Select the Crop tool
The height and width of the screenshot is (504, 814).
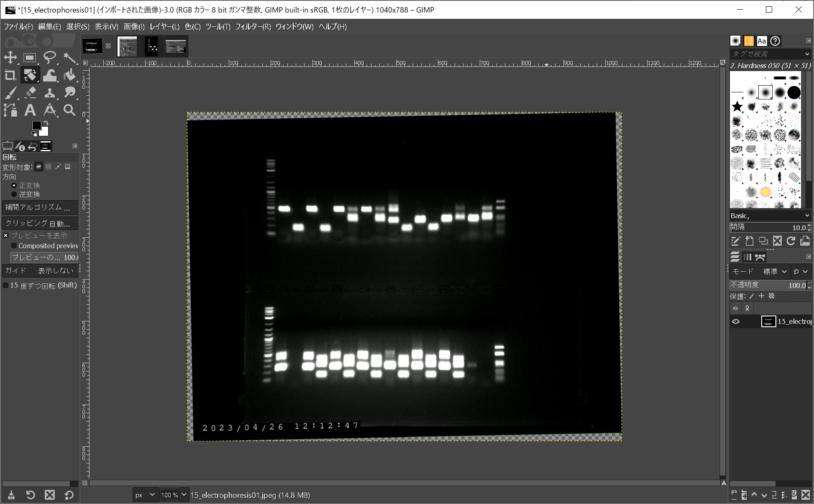tap(10, 75)
